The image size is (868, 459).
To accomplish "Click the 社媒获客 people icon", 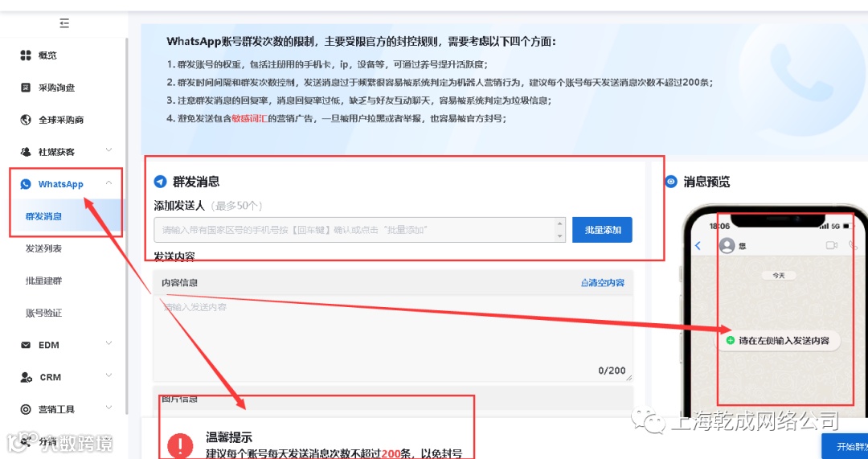I will click(26, 152).
